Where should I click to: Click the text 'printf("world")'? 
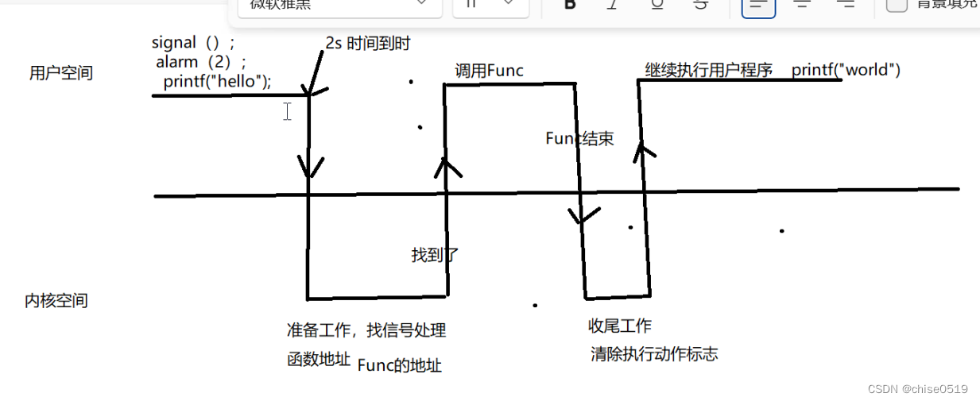pyautogui.click(x=846, y=69)
